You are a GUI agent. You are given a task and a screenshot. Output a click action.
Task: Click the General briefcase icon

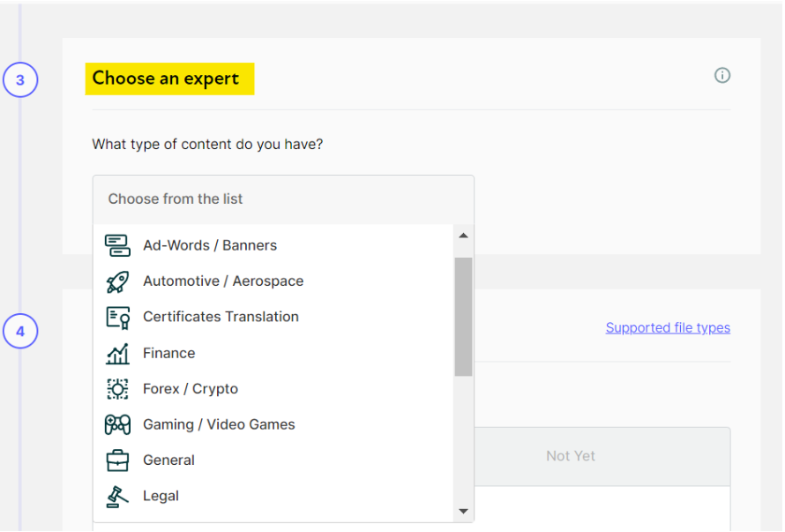pos(117,461)
